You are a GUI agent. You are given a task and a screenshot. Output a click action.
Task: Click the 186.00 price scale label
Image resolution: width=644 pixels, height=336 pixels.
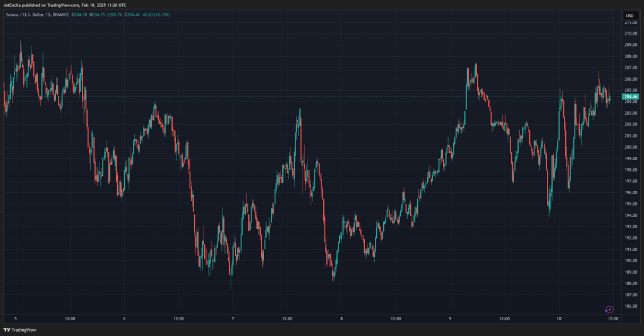[631, 306]
